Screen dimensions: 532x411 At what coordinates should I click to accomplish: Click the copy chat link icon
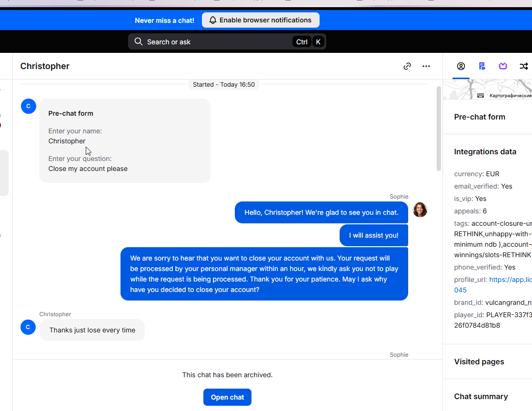point(407,66)
